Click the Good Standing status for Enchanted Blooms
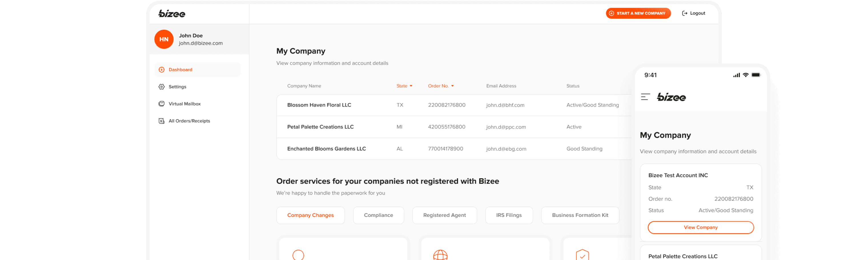 (584, 149)
